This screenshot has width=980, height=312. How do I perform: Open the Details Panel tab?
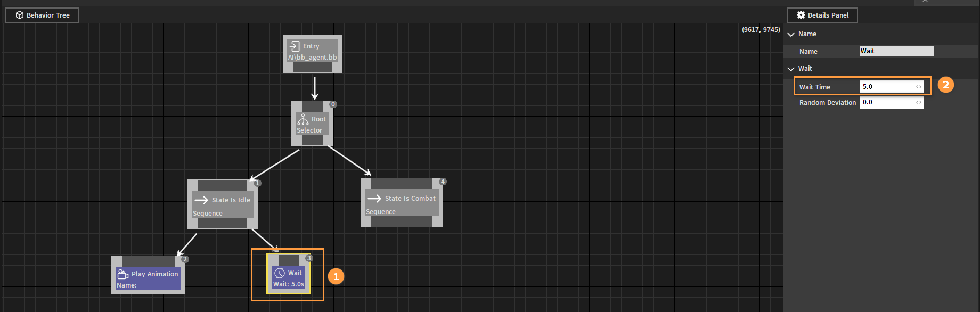822,15
